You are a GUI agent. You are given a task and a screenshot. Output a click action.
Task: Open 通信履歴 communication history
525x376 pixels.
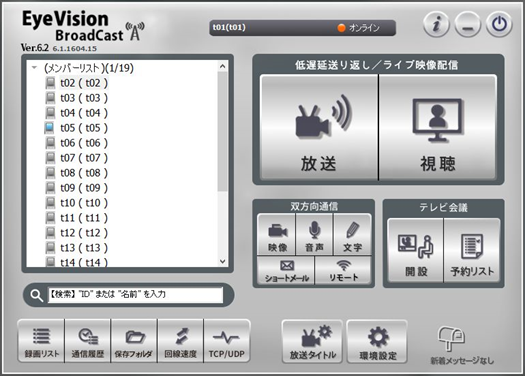click(88, 341)
